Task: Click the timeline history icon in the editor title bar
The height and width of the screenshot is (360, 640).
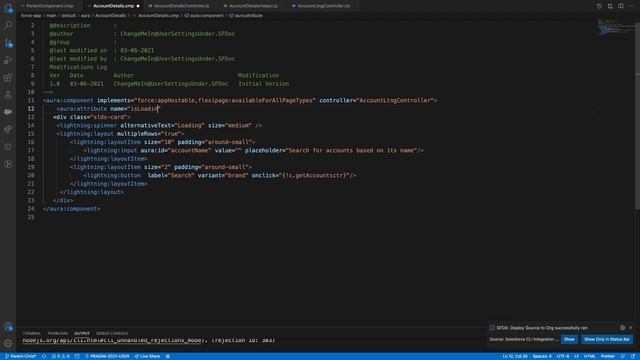Action: tap(599, 6)
